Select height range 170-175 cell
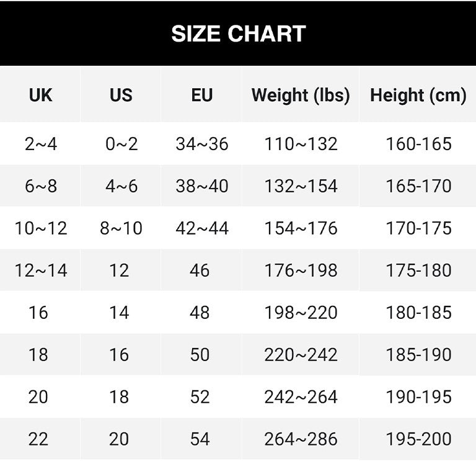 pyautogui.click(x=419, y=228)
